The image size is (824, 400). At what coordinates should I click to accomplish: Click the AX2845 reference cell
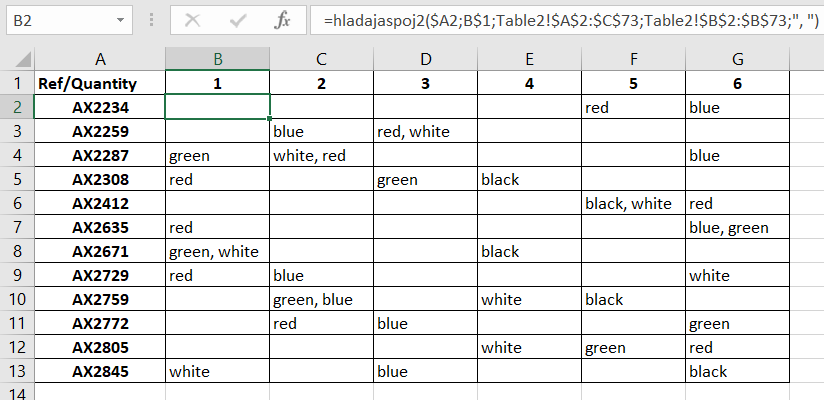(x=99, y=371)
